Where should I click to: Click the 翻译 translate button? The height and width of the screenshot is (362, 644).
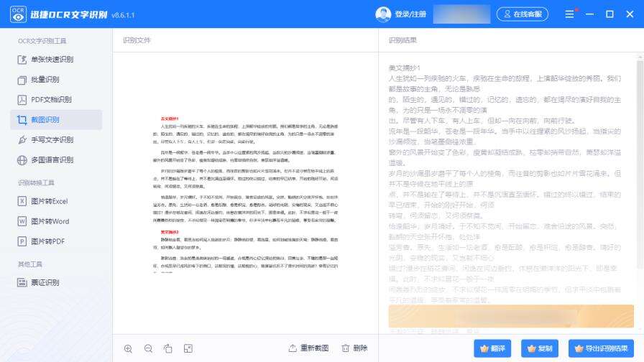492,348
